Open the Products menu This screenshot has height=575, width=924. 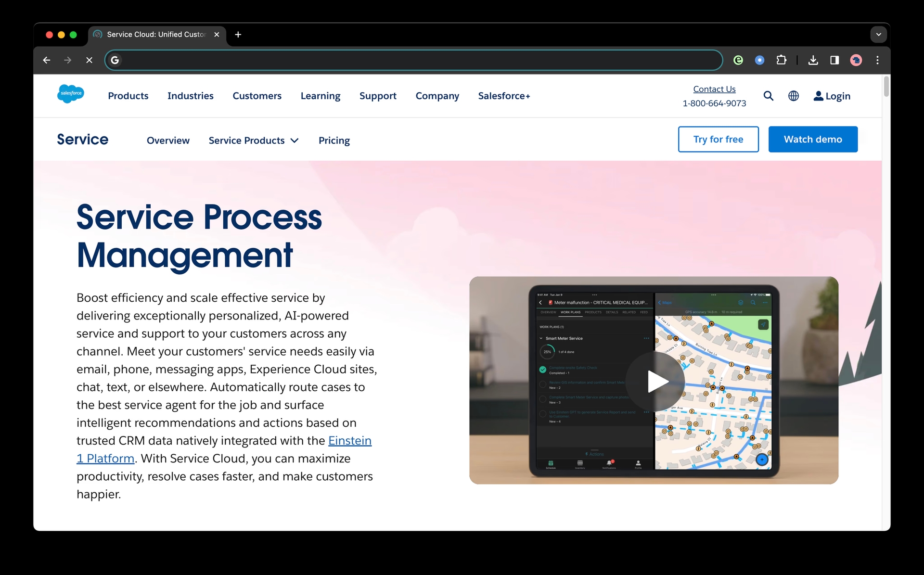pos(128,96)
